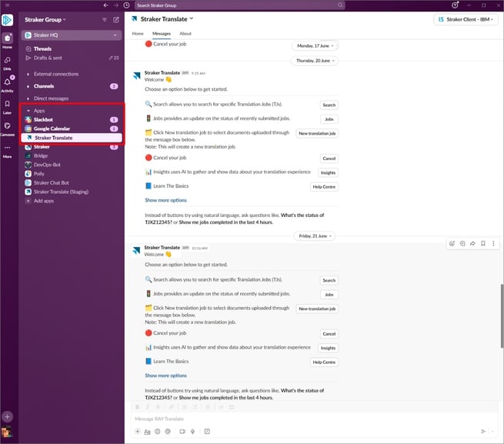This screenshot has height=444, width=504.
Task: Click the Jobs button in Thursday message
Action: [x=329, y=119]
